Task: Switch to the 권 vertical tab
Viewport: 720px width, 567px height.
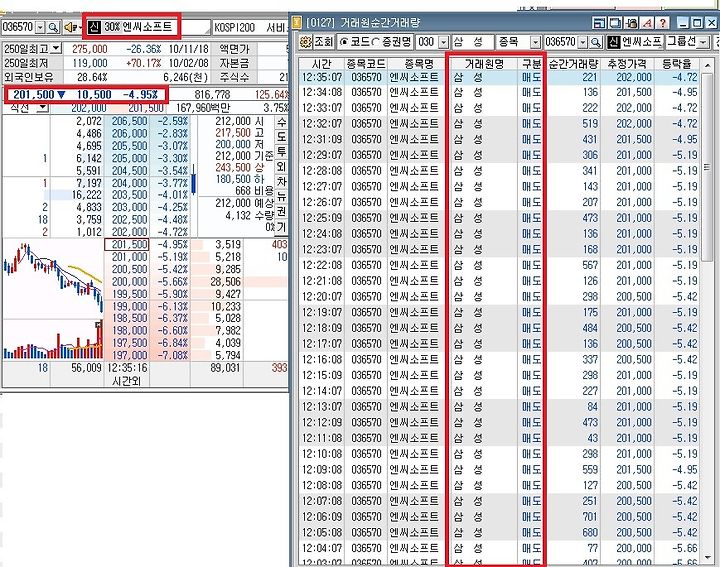Action: (x=281, y=212)
